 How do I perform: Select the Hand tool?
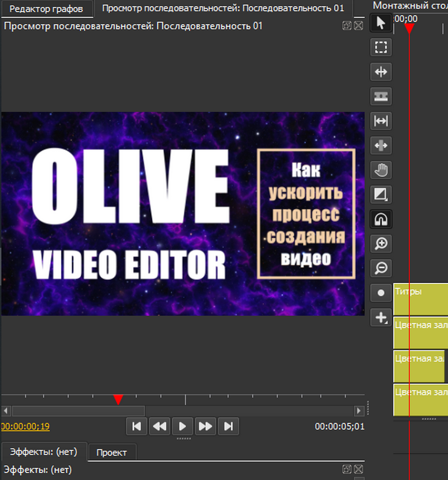pos(381,170)
